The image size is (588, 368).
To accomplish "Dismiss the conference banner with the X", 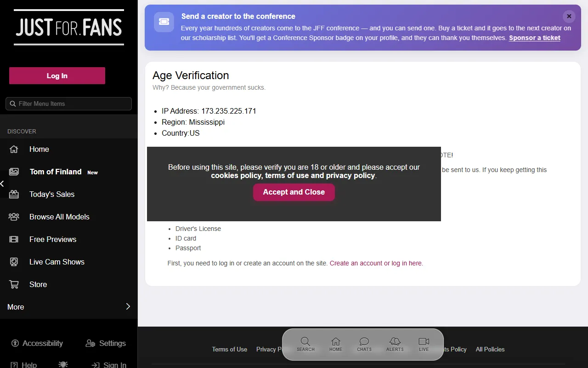I will pyautogui.click(x=569, y=16).
